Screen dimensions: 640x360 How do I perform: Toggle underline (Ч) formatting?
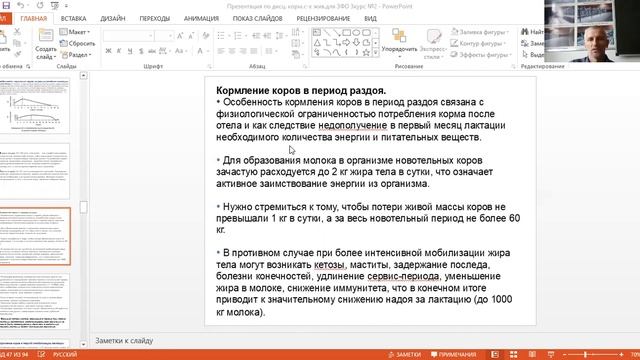130,51
